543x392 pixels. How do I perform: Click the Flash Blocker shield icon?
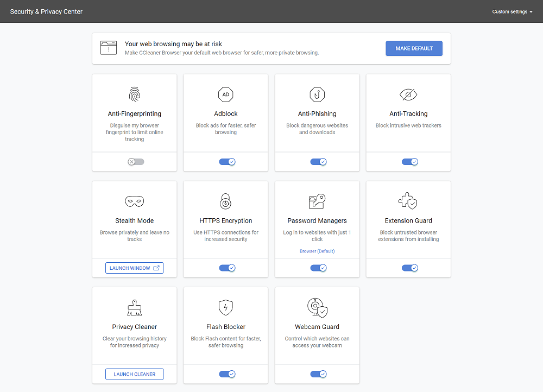point(226,307)
